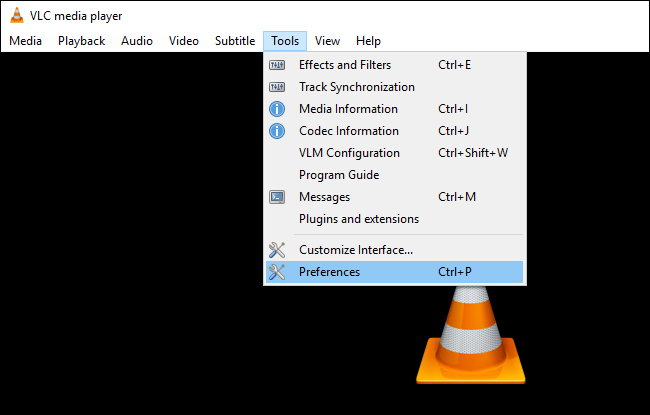Image resolution: width=650 pixels, height=415 pixels.
Task: Click the Effects and Filters equalizer icon
Action: (277, 65)
